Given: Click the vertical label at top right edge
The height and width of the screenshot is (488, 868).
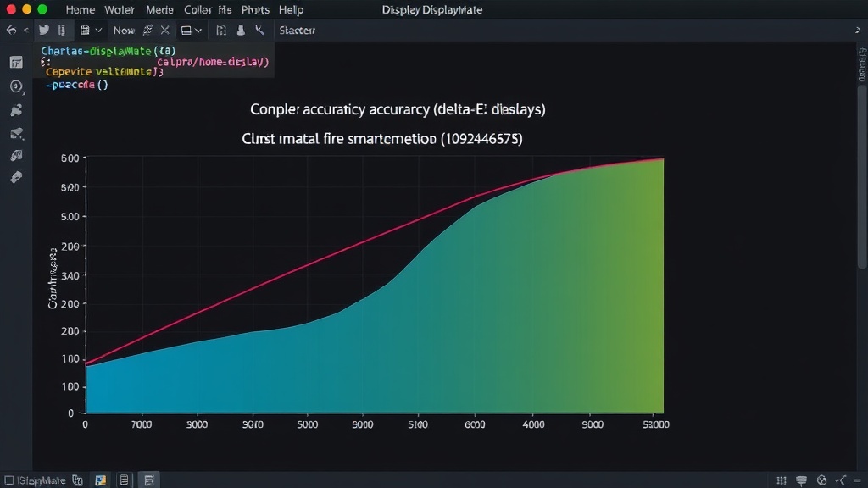Looking at the screenshot, I should click(862, 64).
